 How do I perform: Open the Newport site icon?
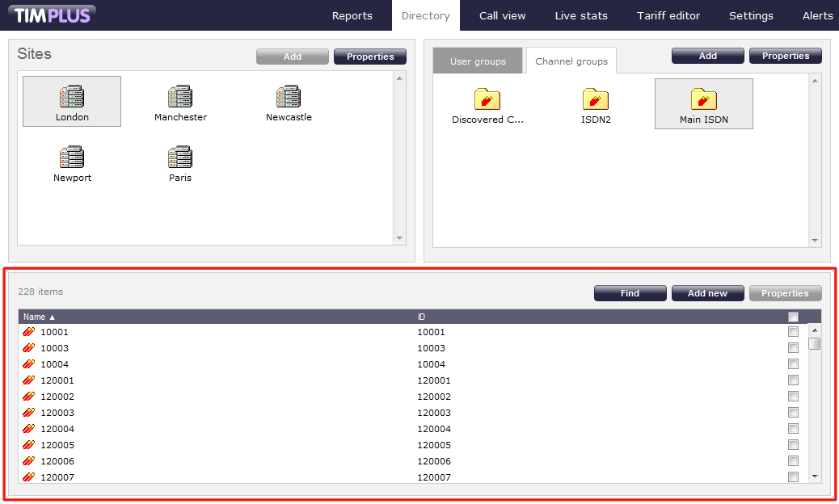pyautogui.click(x=72, y=157)
